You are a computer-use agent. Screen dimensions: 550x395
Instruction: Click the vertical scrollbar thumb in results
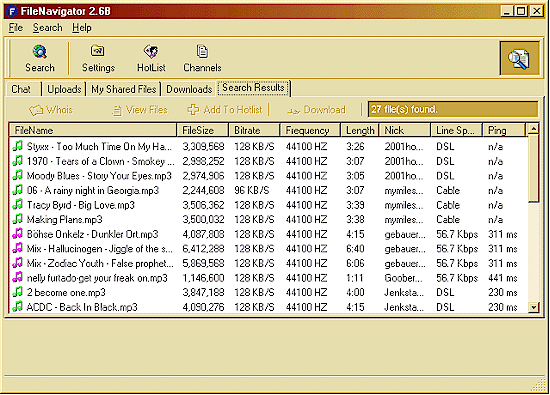(x=534, y=168)
